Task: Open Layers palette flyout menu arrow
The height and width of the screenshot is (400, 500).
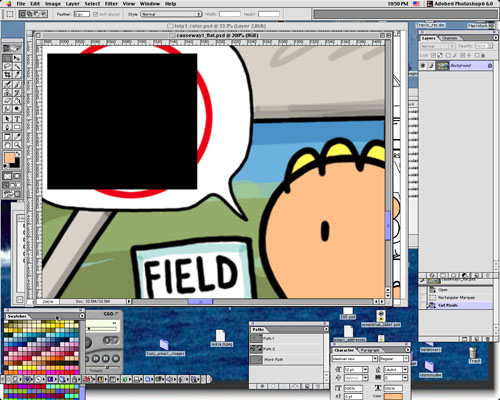Action: coord(495,38)
